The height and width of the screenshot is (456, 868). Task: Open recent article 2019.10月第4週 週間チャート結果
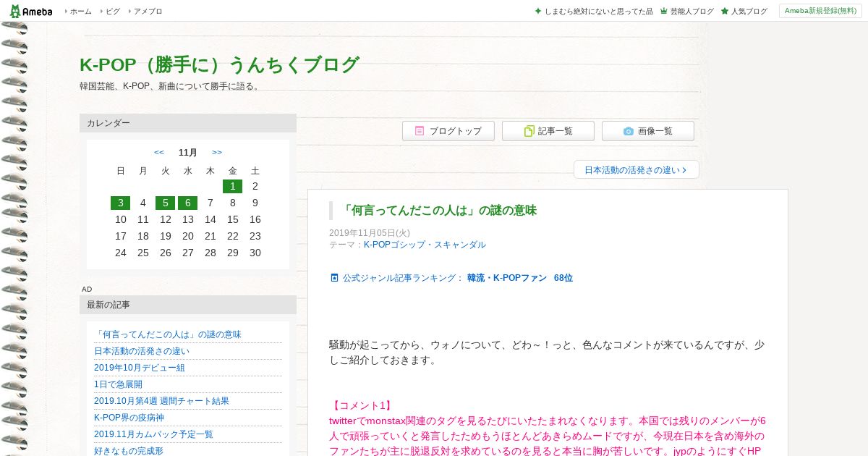click(161, 401)
